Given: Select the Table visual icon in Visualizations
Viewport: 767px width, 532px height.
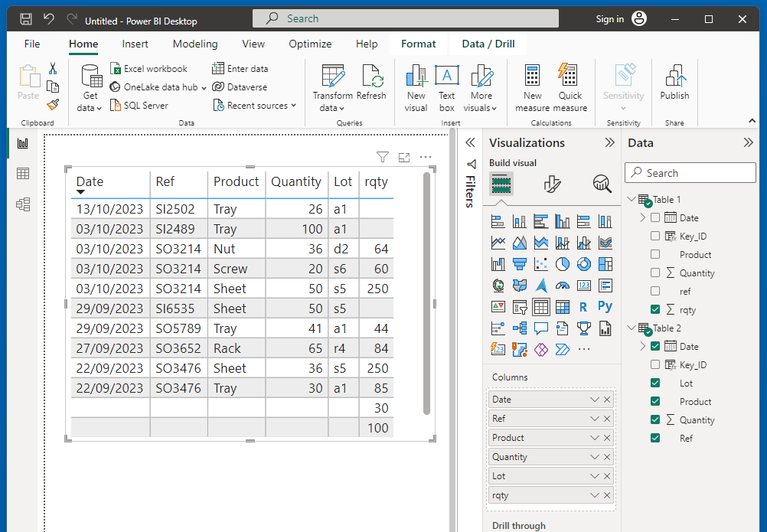Looking at the screenshot, I should (540, 307).
